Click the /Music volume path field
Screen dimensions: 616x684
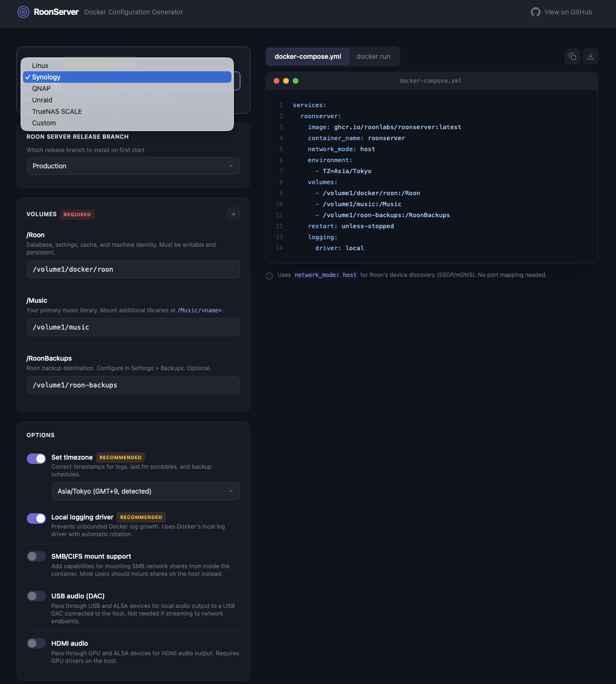[133, 327]
